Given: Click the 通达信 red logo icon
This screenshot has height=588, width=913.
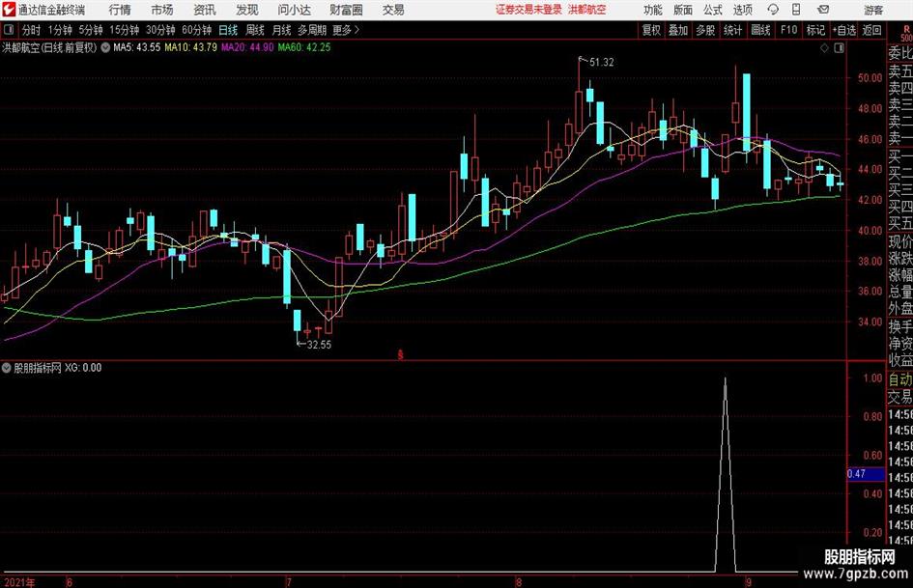Looking at the screenshot, I should coord(9,10).
